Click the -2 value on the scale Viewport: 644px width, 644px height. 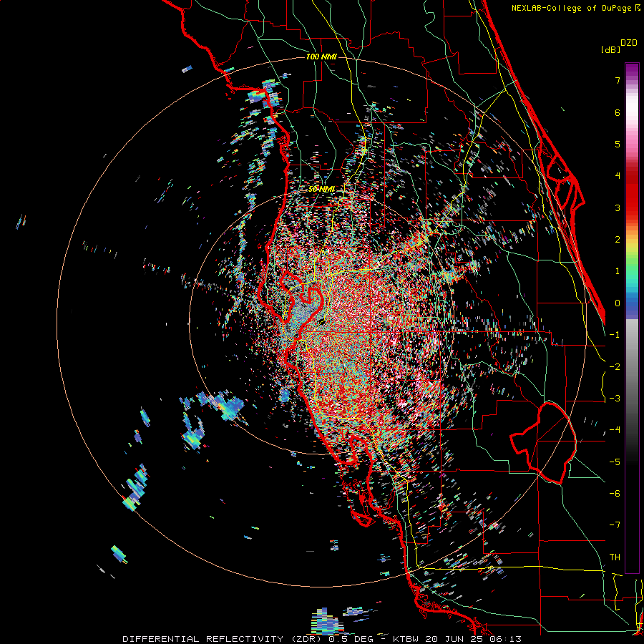615,366
